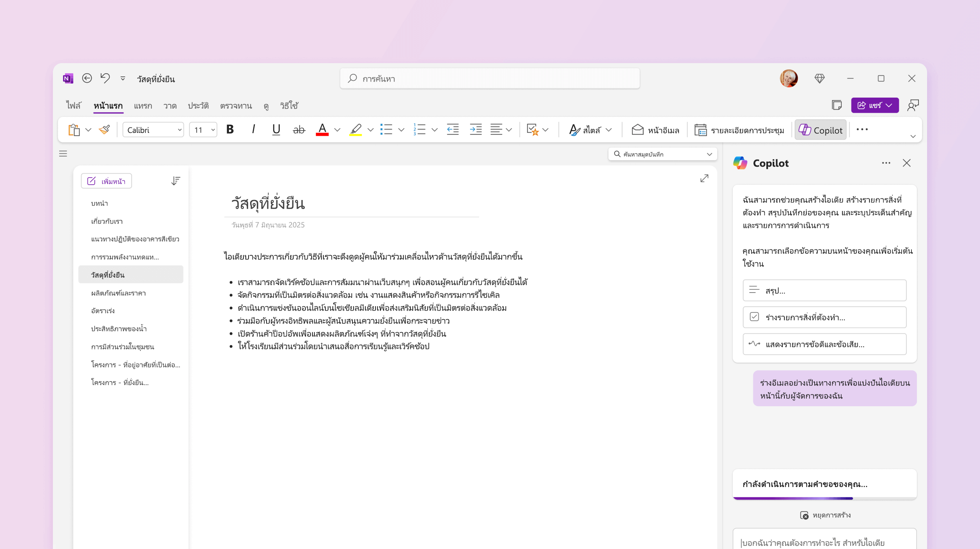The width and height of the screenshot is (980, 549).
Task: Expand the ribbon display chevron
Action: 913,136
